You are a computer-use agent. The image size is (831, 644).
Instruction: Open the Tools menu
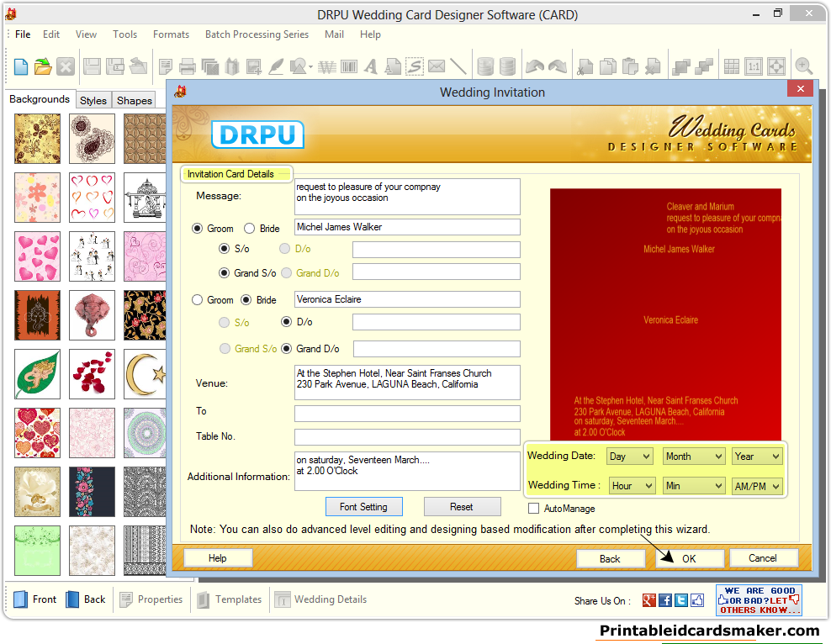[124, 34]
